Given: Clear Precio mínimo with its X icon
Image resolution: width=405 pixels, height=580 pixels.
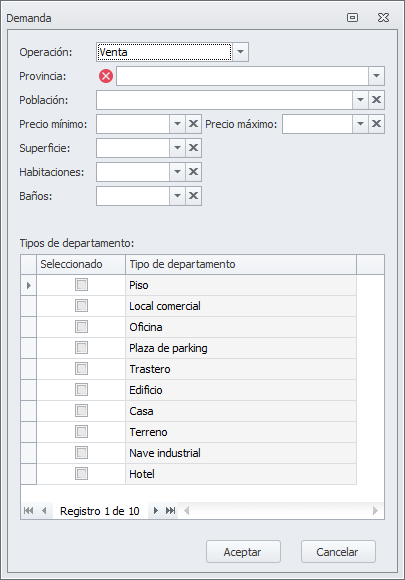Looking at the screenshot, I should click(x=193, y=124).
